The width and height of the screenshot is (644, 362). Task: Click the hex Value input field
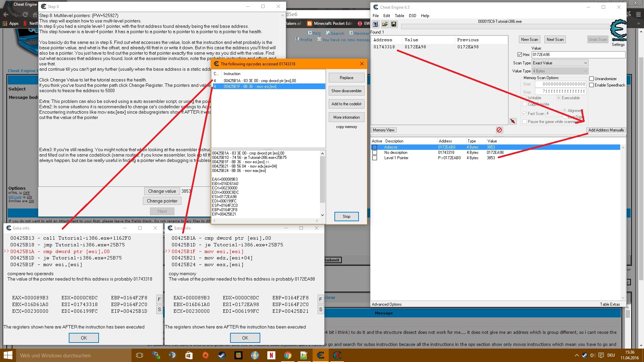(578, 55)
